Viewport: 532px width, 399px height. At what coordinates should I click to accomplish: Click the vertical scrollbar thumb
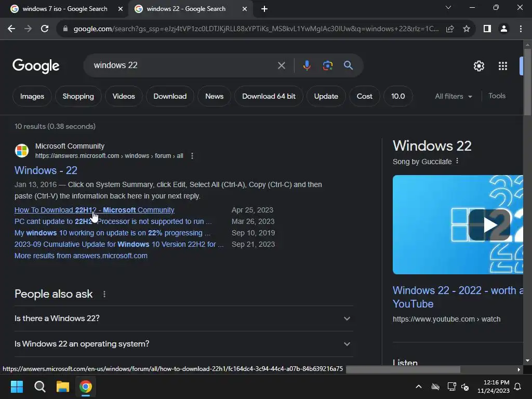[x=527, y=82]
